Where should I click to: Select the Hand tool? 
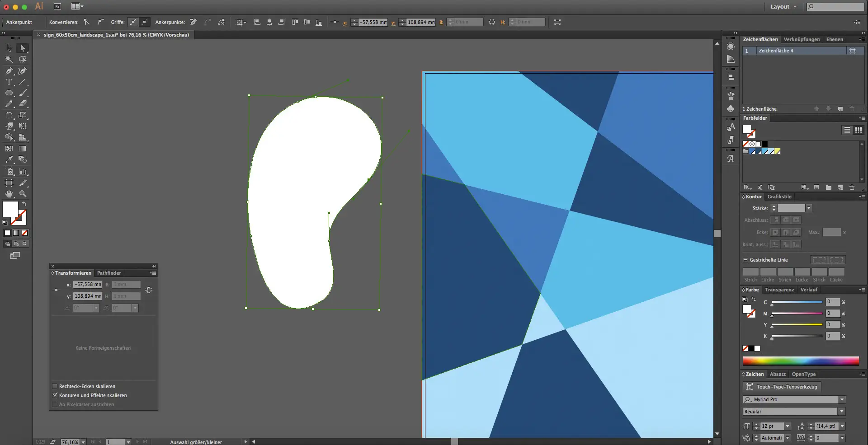(x=9, y=194)
